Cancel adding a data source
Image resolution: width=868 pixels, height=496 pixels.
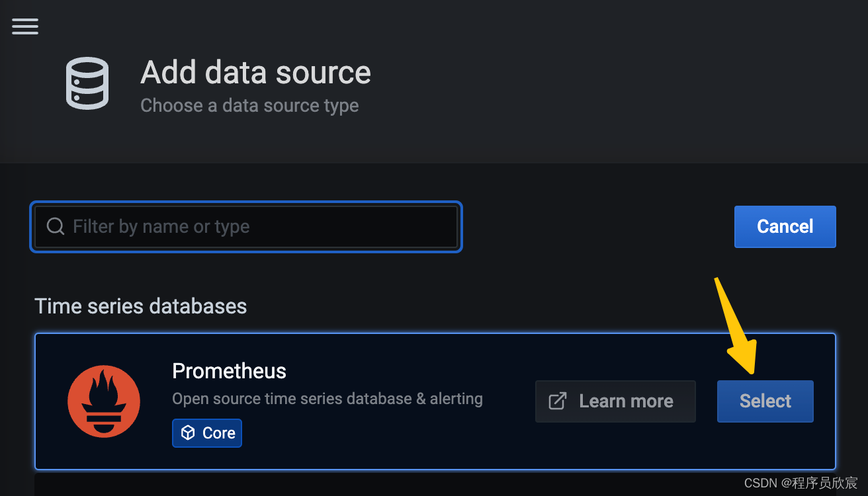pyautogui.click(x=785, y=227)
